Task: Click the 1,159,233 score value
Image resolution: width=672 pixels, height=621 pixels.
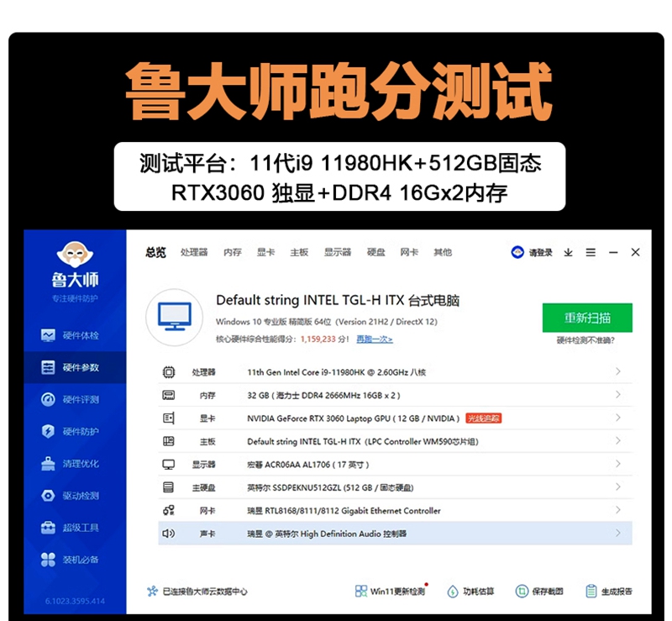Action: coord(318,339)
